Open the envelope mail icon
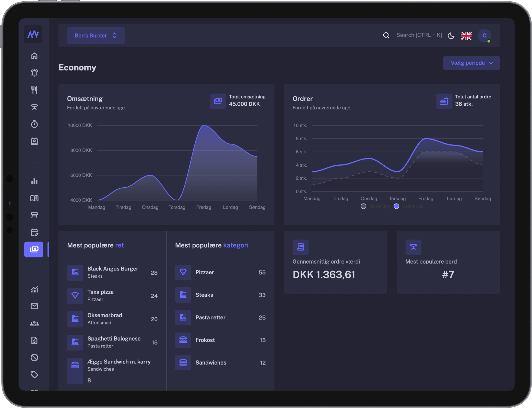This screenshot has width=532, height=408. (x=34, y=306)
